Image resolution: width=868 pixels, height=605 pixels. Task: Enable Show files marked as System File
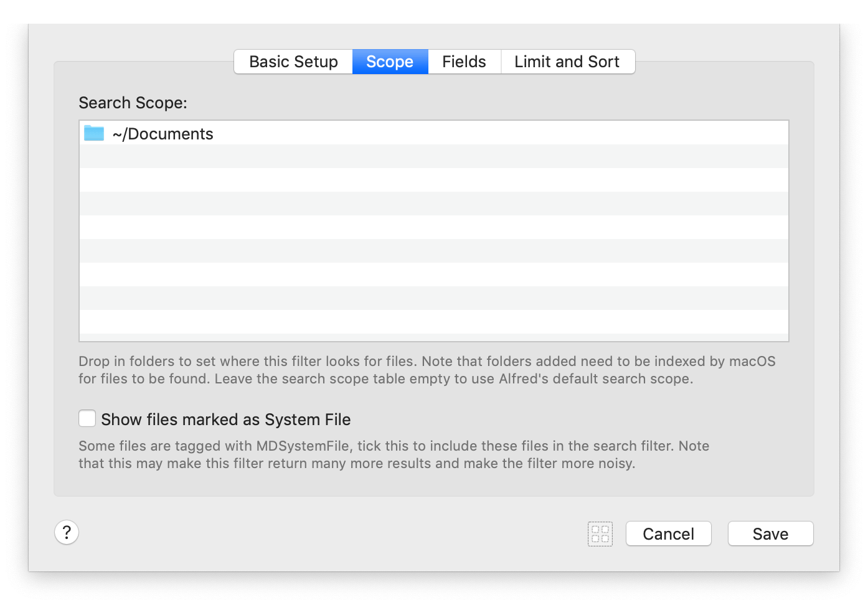(x=87, y=418)
